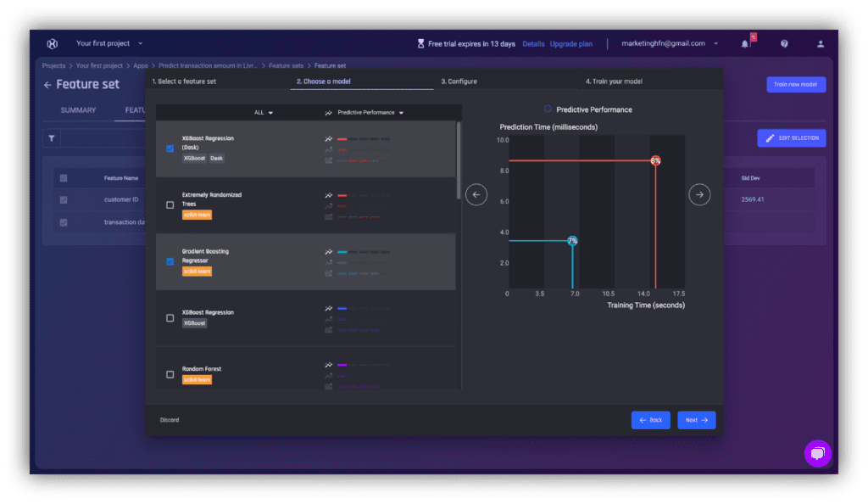The height and width of the screenshot is (504, 868).
Task: Click the left arrow circle beside chart
Action: [476, 194]
